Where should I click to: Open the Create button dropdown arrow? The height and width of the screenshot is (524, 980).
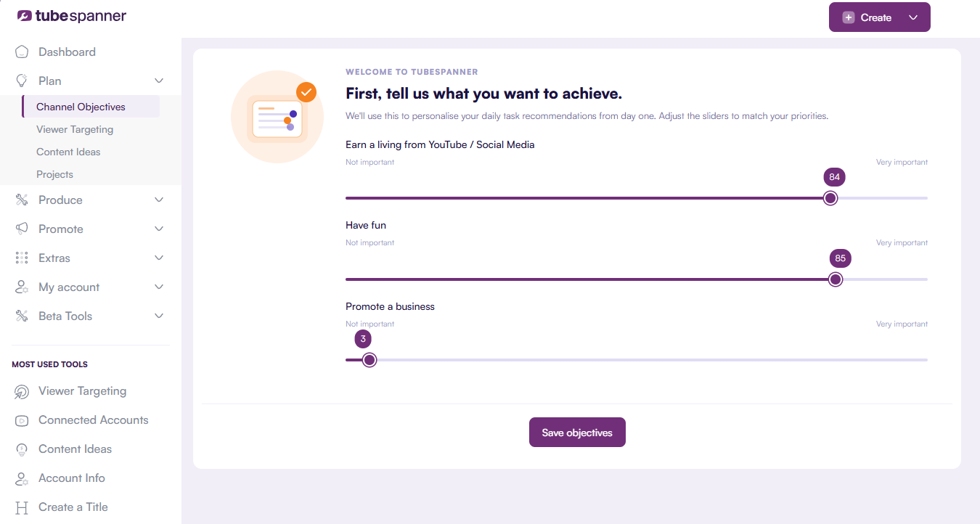click(913, 17)
